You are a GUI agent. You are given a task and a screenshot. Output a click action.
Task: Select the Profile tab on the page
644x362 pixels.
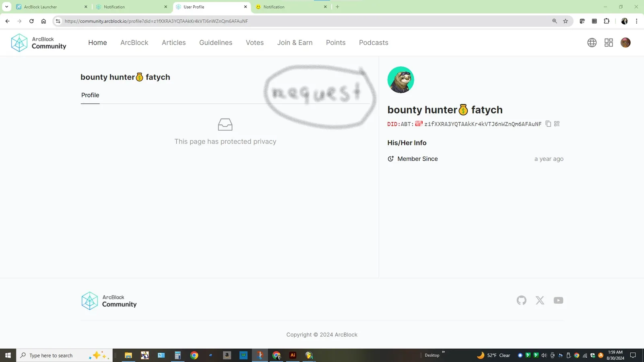point(90,95)
